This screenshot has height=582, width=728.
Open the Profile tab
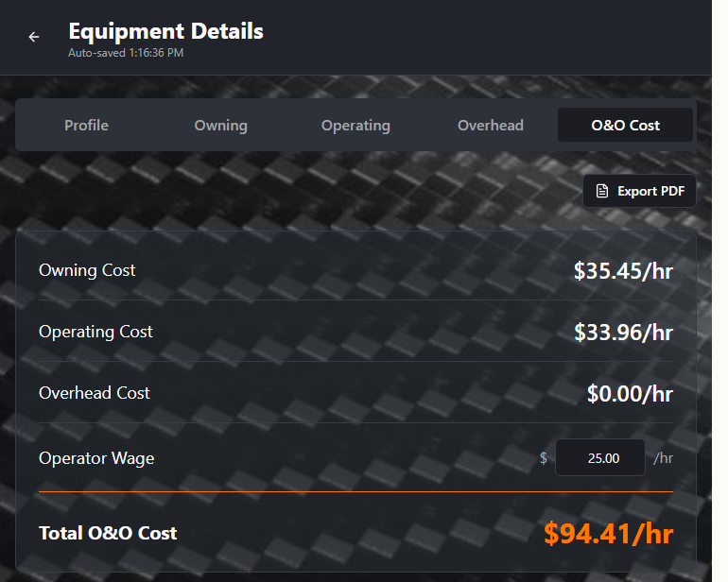point(86,126)
